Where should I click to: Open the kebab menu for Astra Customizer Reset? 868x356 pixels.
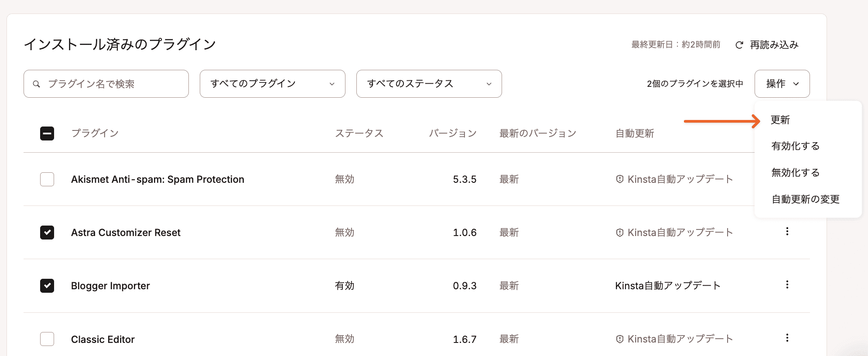[x=788, y=232]
